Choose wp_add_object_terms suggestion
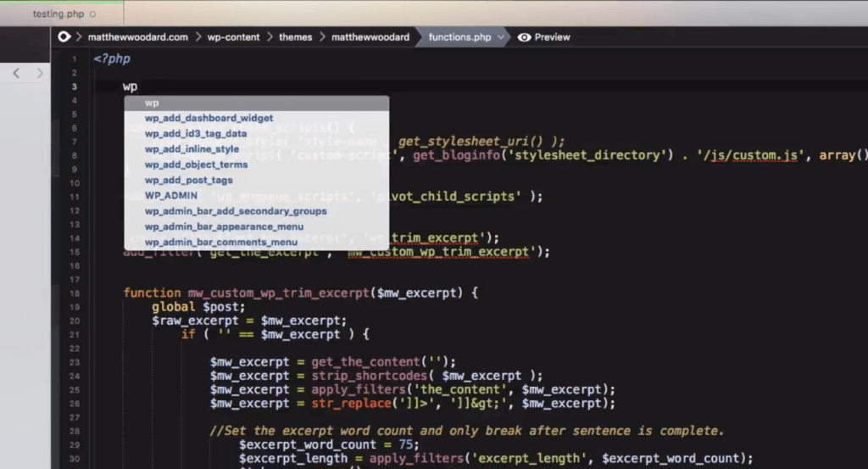Screen dimensions: 868x469 (257, 165)
